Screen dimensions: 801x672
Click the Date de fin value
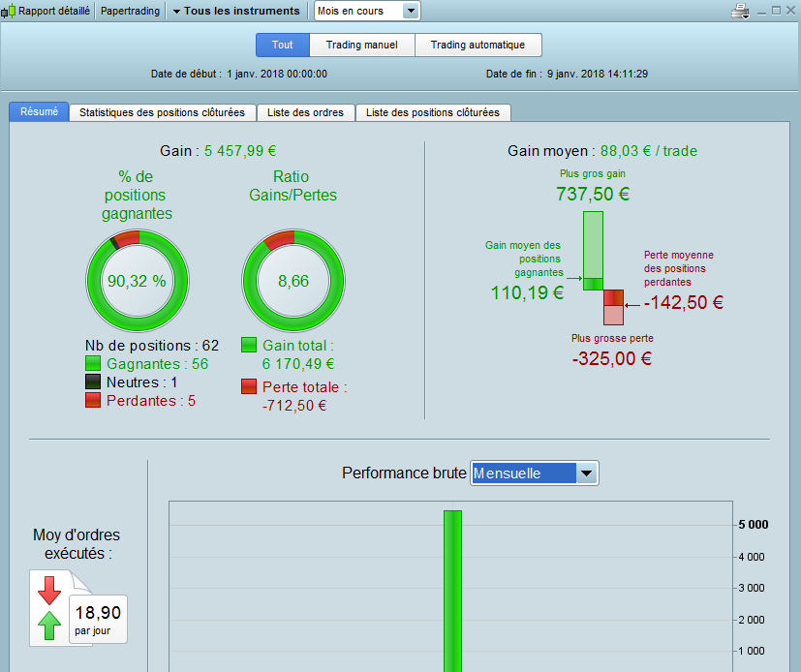(598, 74)
